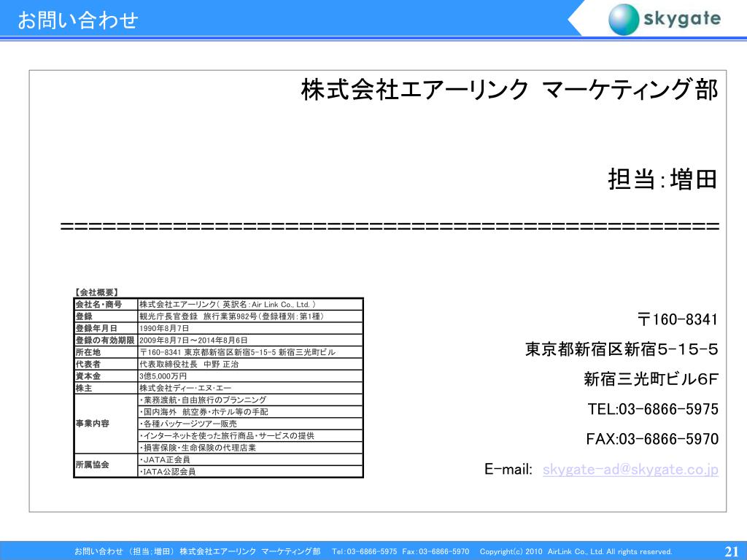Click the footer Tel:03-6866-5975 text
Image resolution: width=747 pixels, height=560 pixels.
pos(365,551)
